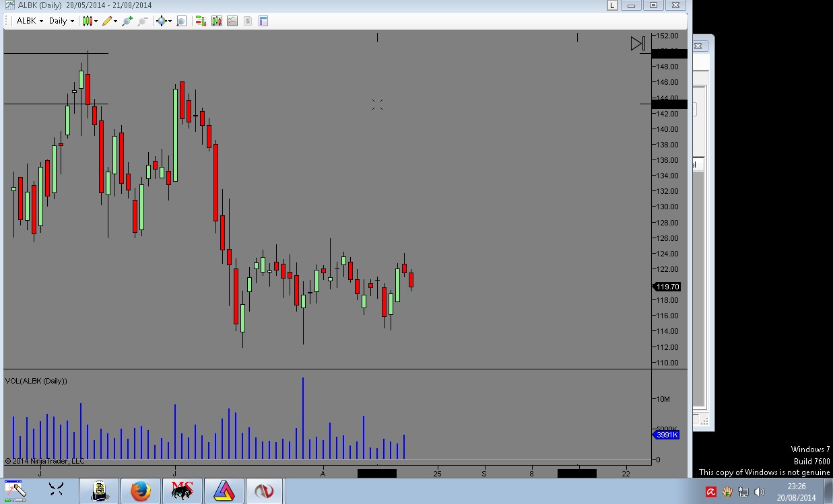The width and height of the screenshot is (833, 504).
Task: Open the NinjaTrader taskbar icon
Action: click(x=265, y=491)
